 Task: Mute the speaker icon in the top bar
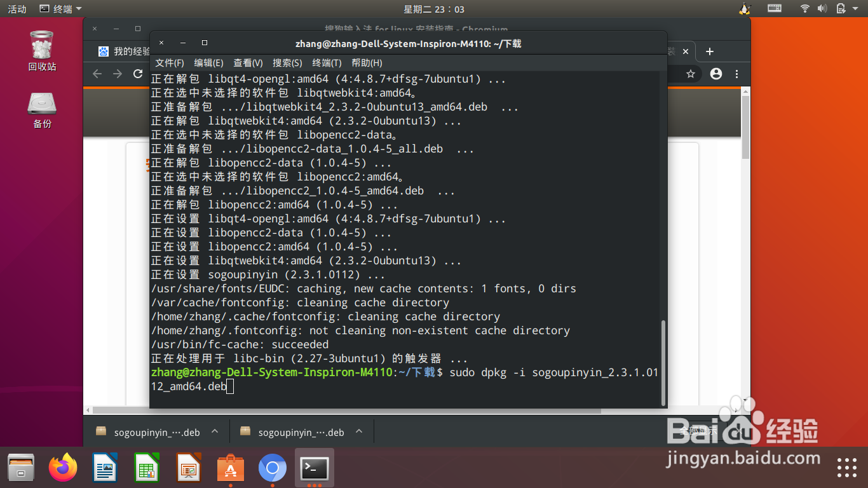tap(822, 9)
